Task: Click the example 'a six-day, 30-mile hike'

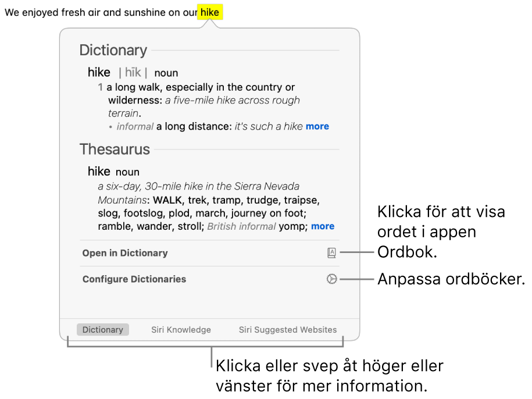Action: click(x=151, y=186)
